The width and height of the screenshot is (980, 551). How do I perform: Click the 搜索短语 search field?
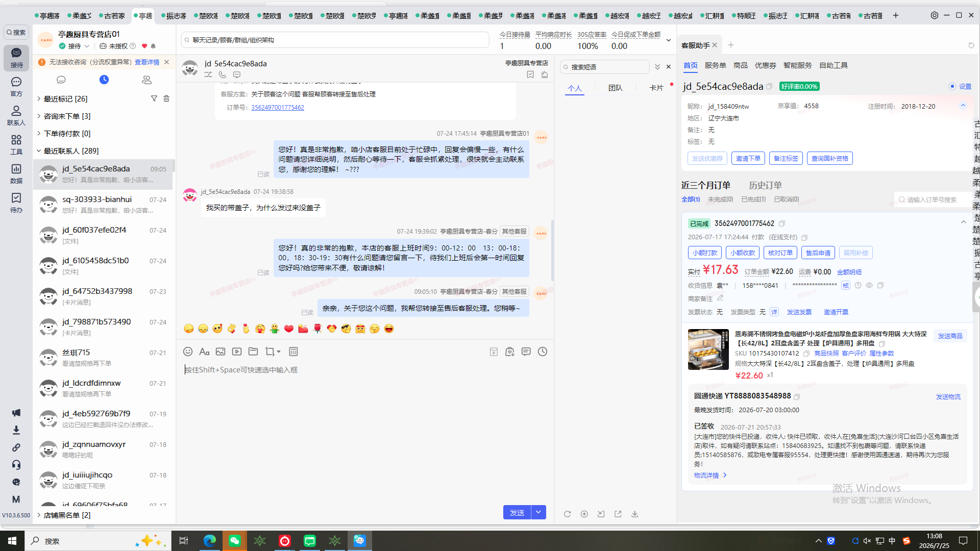pos(605,67)
